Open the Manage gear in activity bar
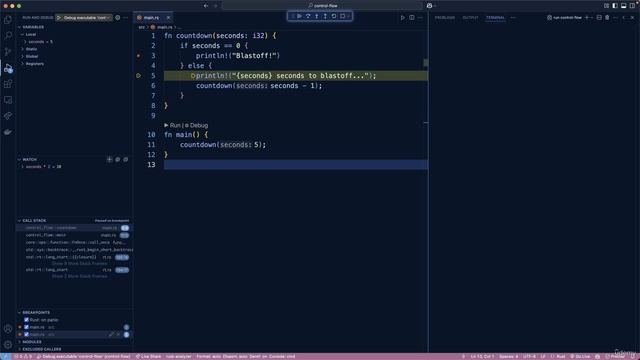 [x=8, y=344]
